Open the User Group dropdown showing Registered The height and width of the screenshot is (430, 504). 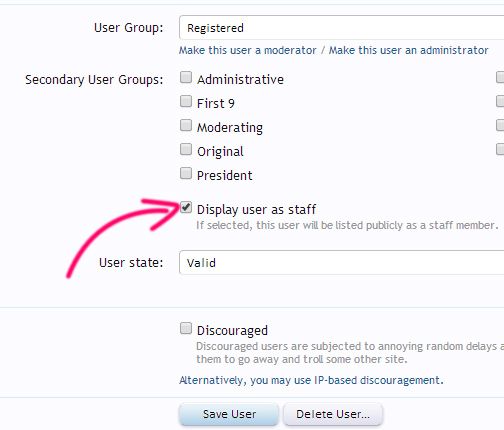[341, 28]
